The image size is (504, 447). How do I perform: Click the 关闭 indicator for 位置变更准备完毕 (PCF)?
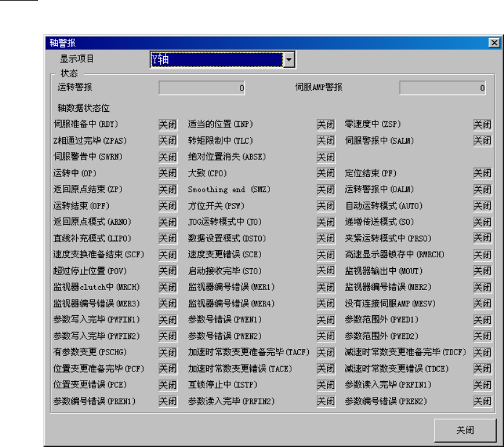click(x=168, y=369)
